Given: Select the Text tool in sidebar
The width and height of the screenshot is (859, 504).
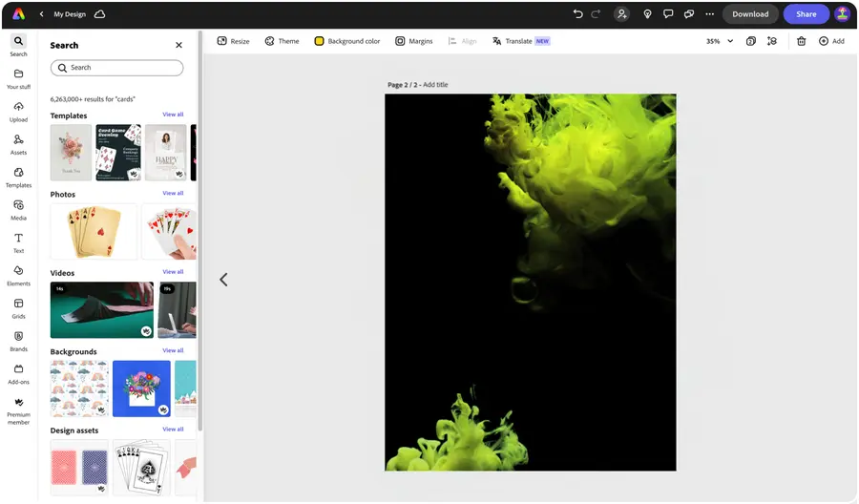Looking at the screenshot, I should [x=19, y=243].
